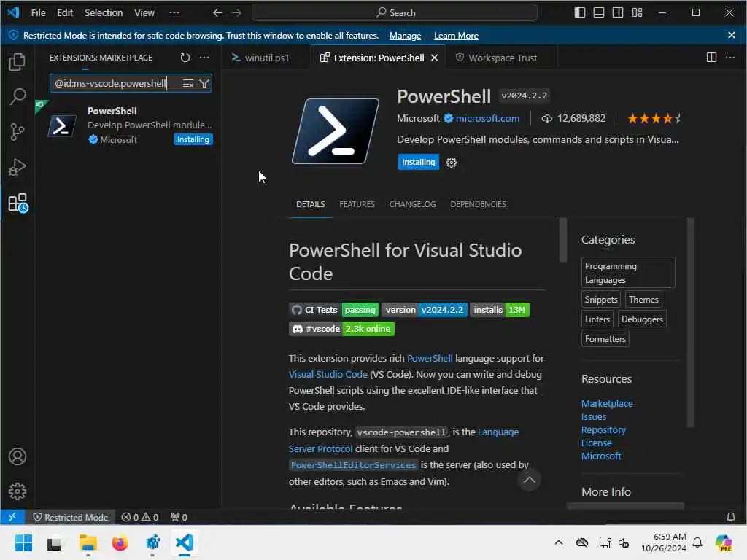Click the version v2024.2.2 badge
The image size is (747, 560).
click(x=424, y=310)
